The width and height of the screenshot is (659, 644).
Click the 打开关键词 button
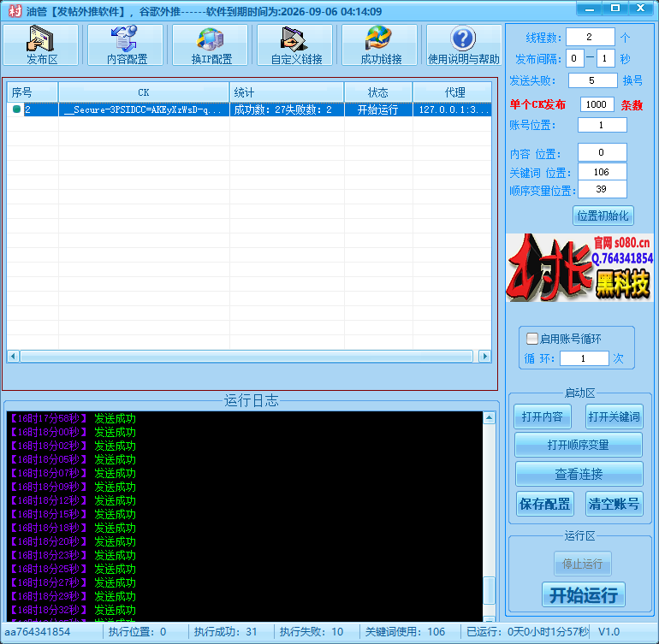[x=614, y=417]
